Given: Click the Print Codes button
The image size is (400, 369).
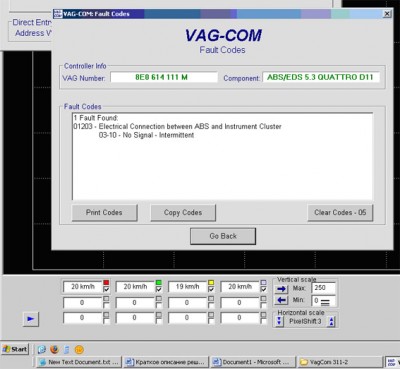Looking at the screenshot, I should 104,213.
